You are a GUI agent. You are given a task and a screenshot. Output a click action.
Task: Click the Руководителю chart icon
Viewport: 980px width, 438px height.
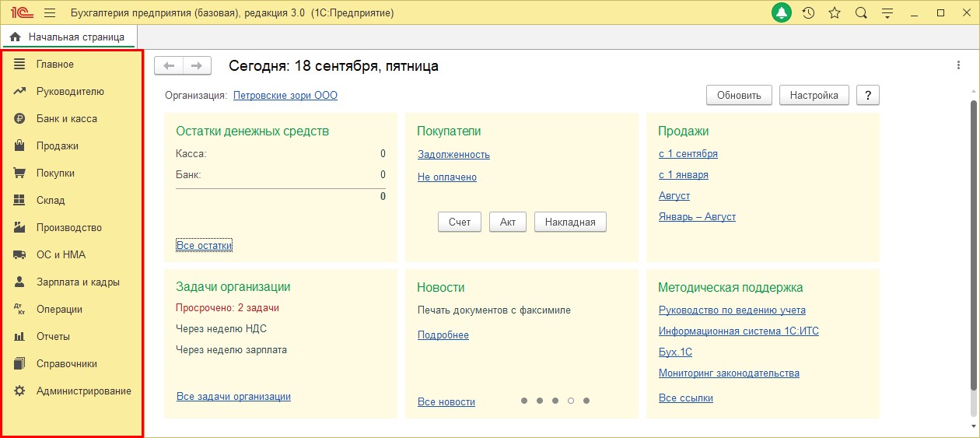pos(19,91)
